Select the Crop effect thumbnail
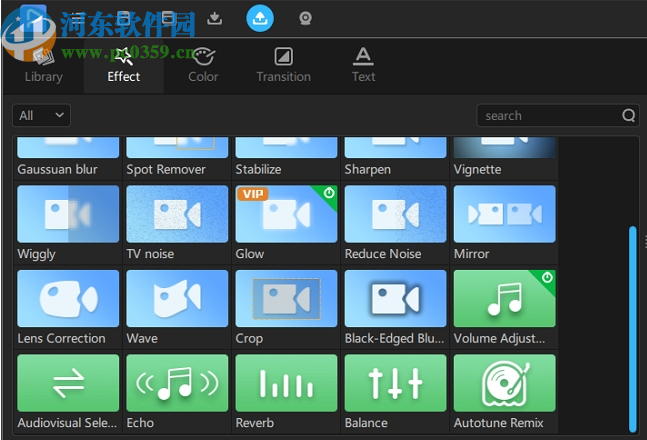647x440 pixels. pyautogui.click(x=286, y=298)
